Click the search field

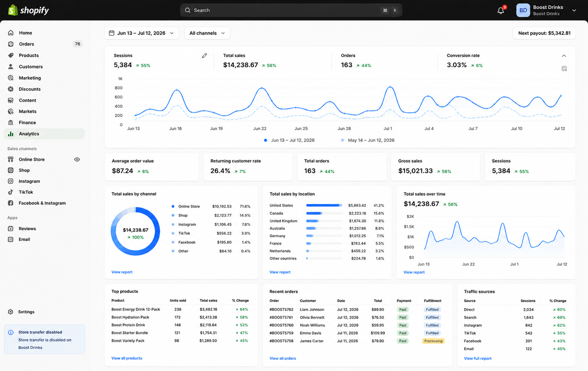coord(291,10)
